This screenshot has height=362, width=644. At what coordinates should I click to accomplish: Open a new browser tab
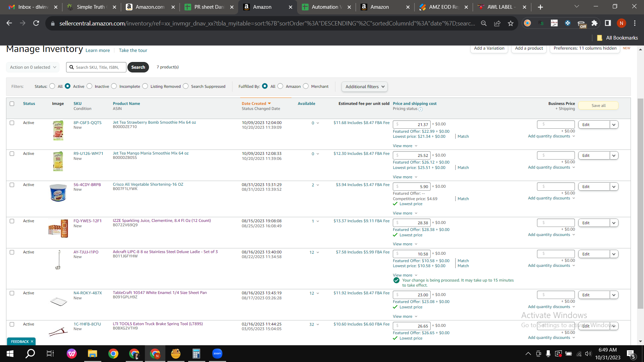[540, 7]
